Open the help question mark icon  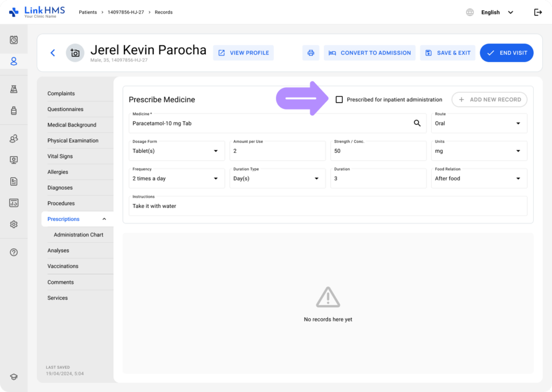point(14,252)
